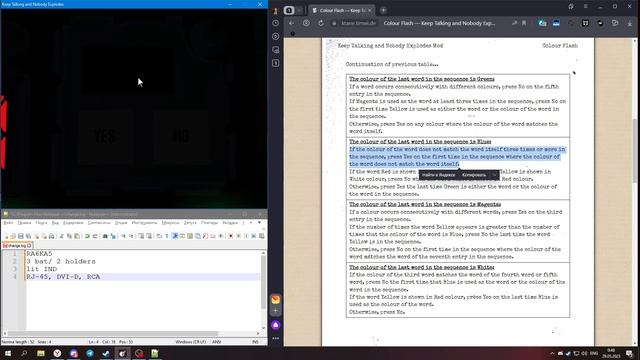The image size is (640, 360).
Task: Click the YES button in the game window
Action: pyautogui.click(x=105, y=136)
